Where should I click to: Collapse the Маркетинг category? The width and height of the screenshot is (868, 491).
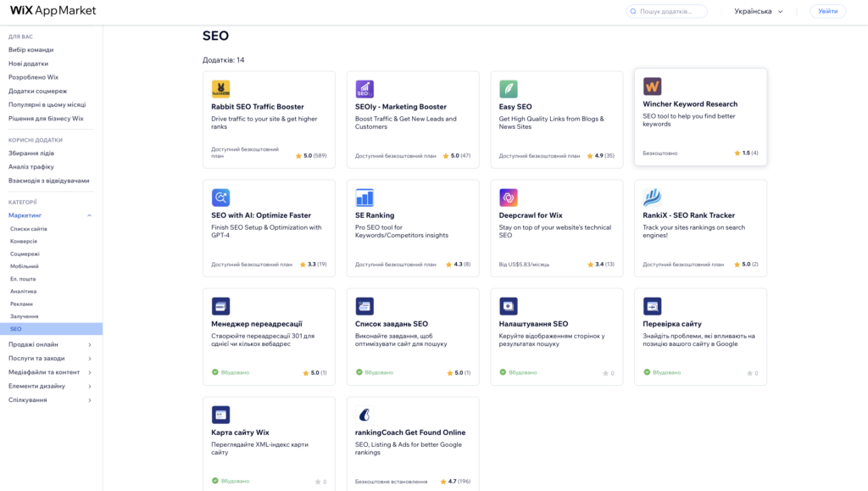click(x=89, y=215)
